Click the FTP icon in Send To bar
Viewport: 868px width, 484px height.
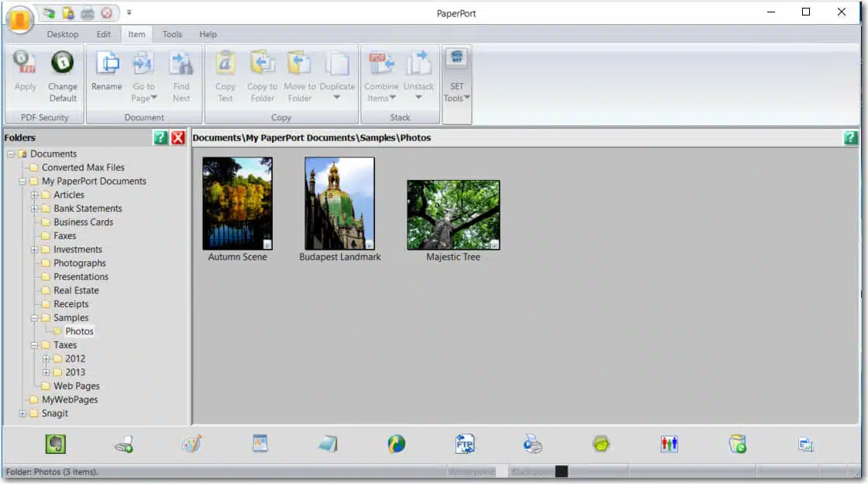point(464,444)
